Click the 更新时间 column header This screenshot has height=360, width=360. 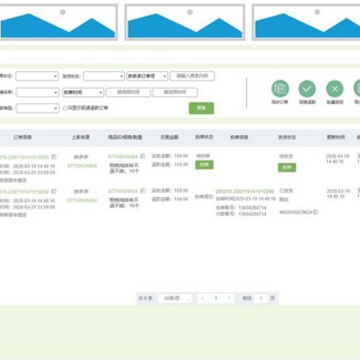336,137
